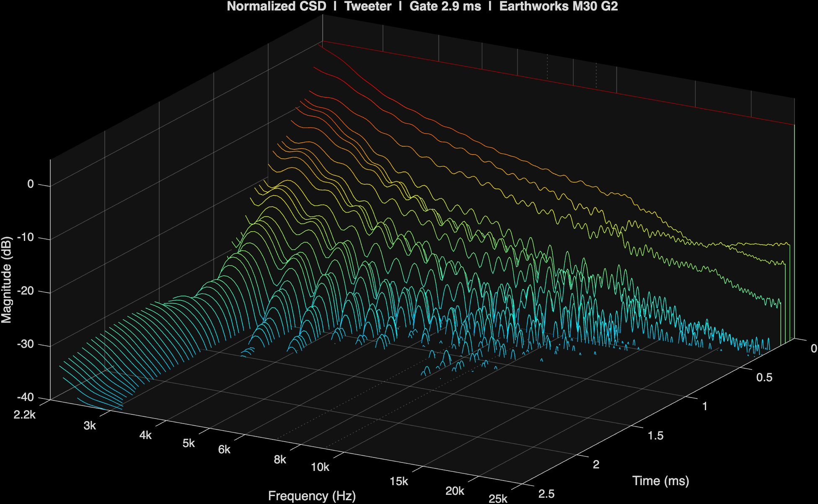Image resolution: width=818 pixels, height=504 pixels.
Task: Click the 2.5 ms time tick label
Action: [546, 494]
